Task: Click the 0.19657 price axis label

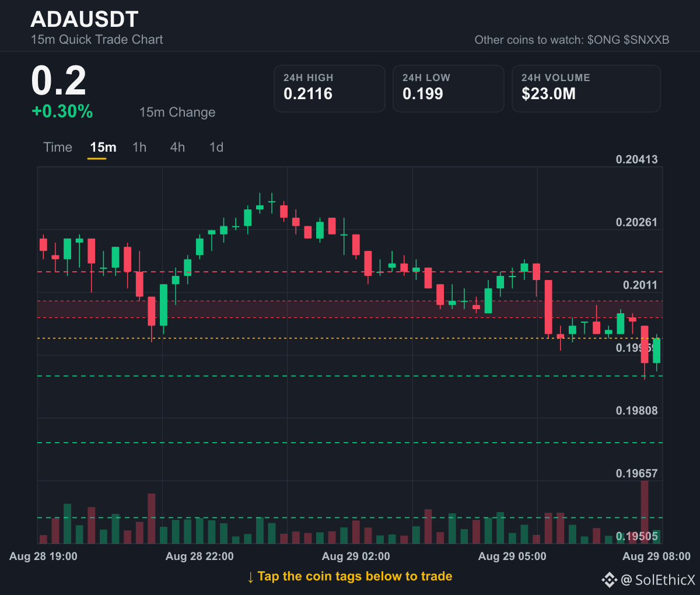Action: [636, 474]
